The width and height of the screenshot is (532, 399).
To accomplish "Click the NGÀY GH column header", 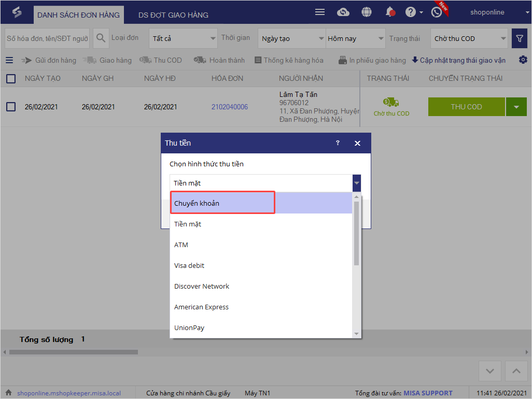I will tap(97, 78).
